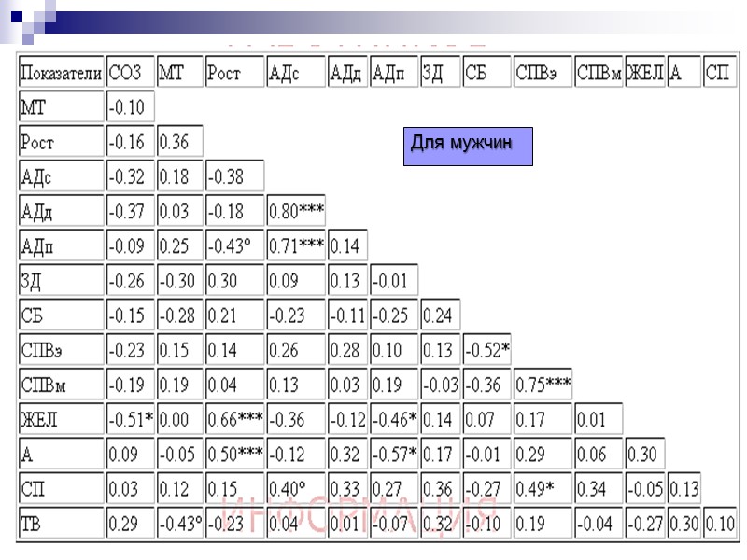Click the 'ЖЕЛ' row label
747x560 pixels.
click(61, 419)
